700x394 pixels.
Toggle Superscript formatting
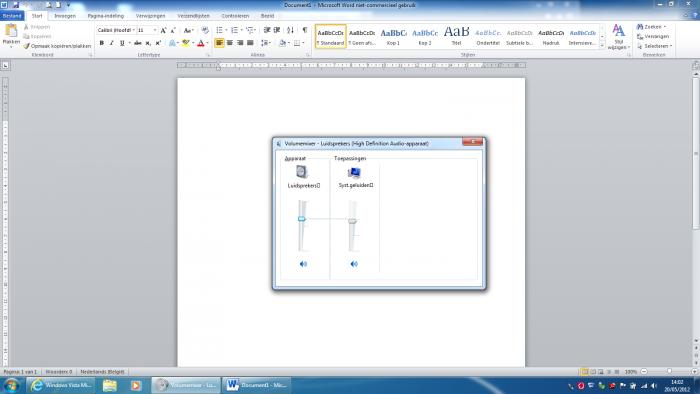pyautogui.click(x=158, y=43)
